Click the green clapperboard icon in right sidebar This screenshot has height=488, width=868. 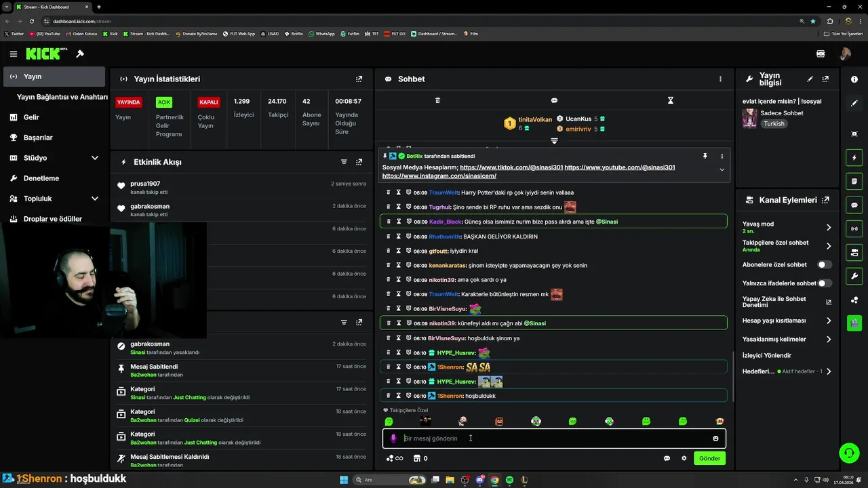click(854, 323)
